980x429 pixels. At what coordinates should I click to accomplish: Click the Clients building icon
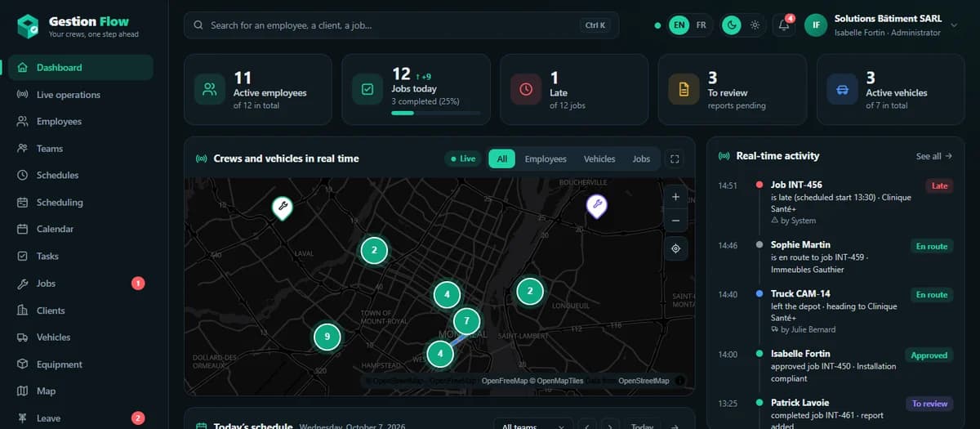[23, 311]
